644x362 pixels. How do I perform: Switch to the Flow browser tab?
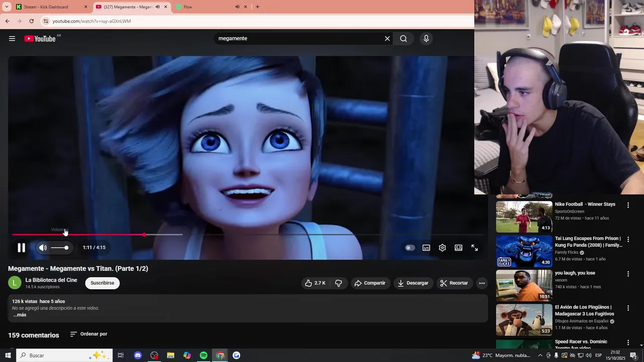tap(211, 7)
